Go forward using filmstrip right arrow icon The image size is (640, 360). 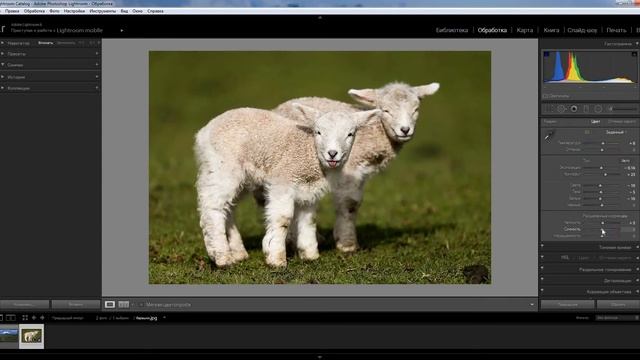(x=42, y=318)
